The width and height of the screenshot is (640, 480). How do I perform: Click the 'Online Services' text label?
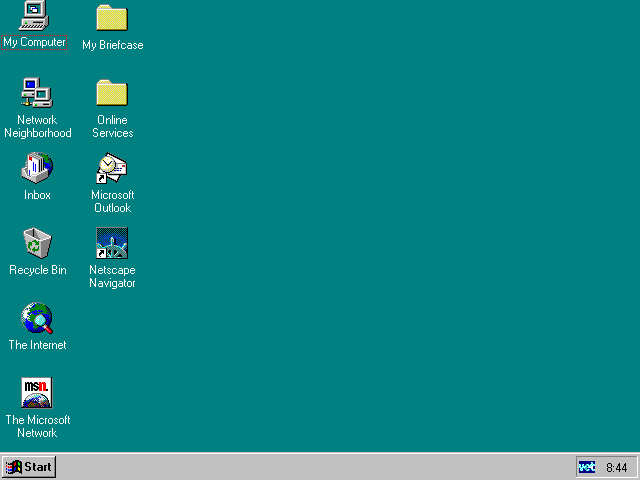(x=112, y=127)
